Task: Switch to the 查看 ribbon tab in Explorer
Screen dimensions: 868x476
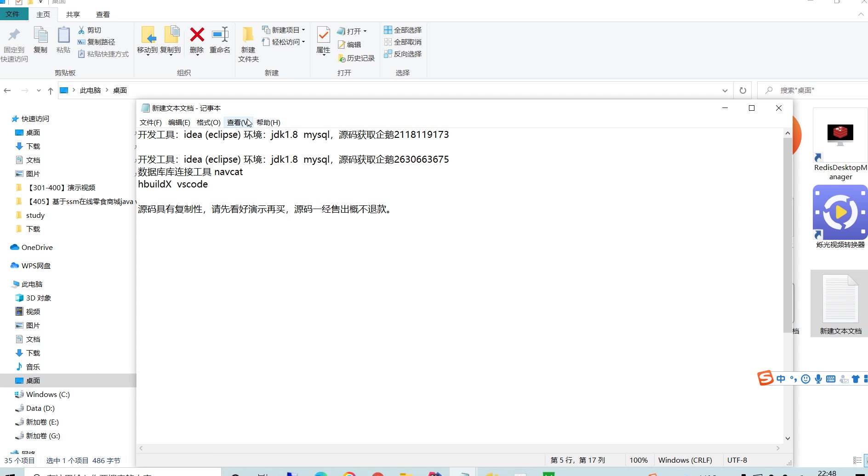Action: pos(103,14)
